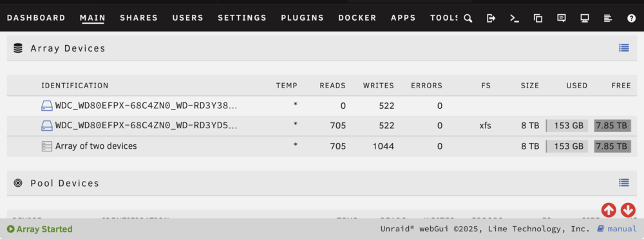Toggle Pool Devices list view icon
Screen dimensions: 644x239
click(x=624, y=183)
